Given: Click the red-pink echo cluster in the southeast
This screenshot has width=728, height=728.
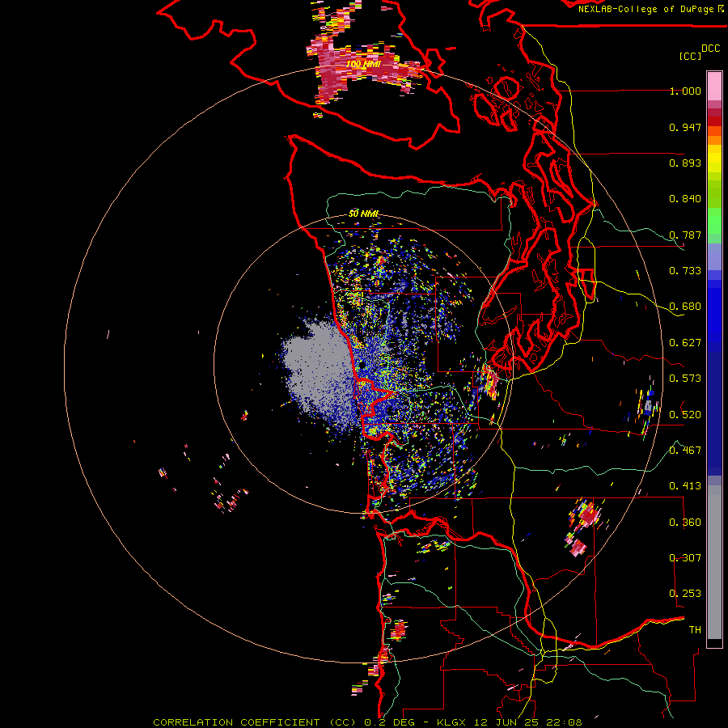Looking at the screenshot, I should click(584, 527).
